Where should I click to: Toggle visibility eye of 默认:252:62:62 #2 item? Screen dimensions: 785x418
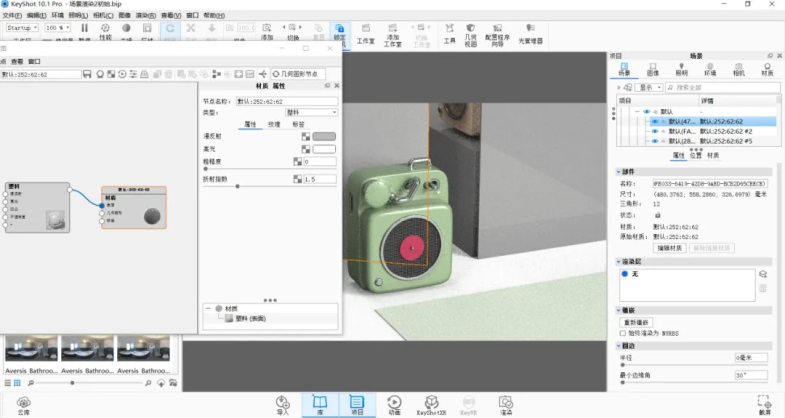[x=655, y=130]
